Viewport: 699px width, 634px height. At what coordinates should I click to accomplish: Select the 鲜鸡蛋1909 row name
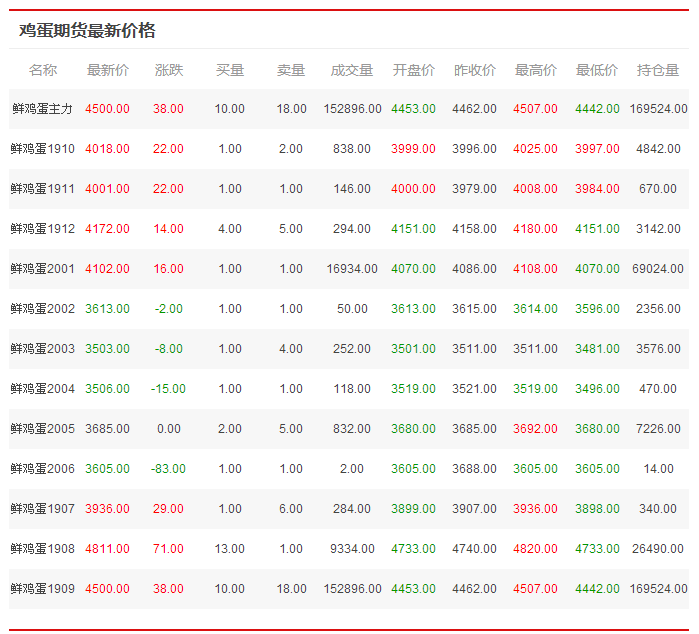[42, 589]
